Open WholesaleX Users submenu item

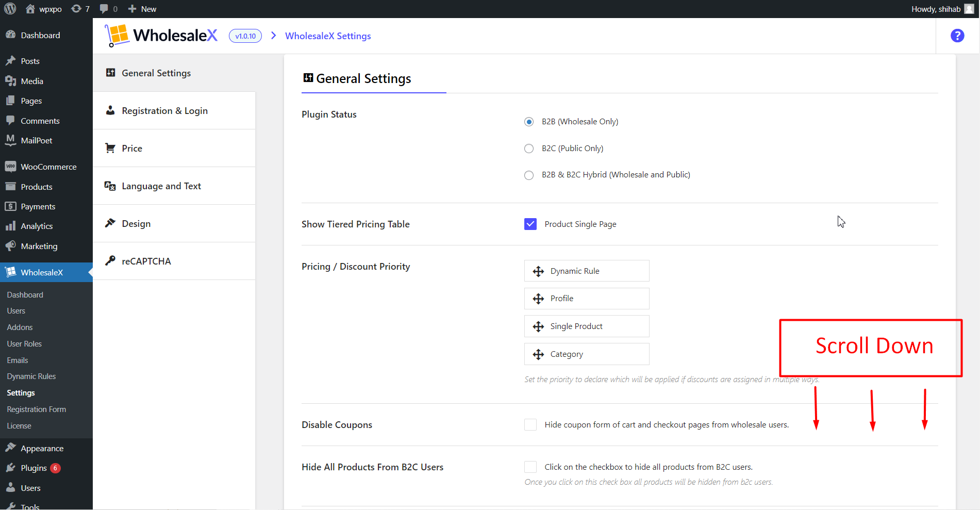point(16,311)
